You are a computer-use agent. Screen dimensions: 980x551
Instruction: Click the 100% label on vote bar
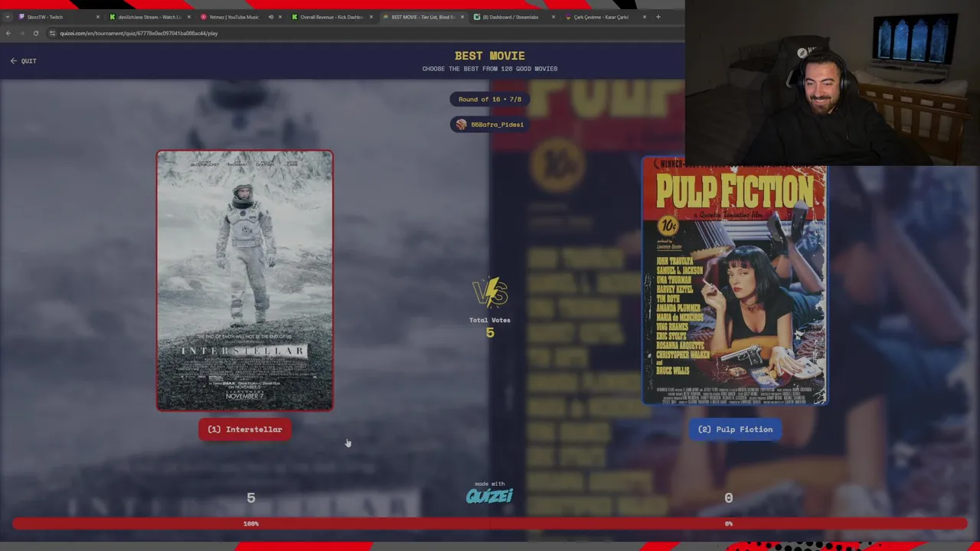pyautogui.click(x=251, y=523)
